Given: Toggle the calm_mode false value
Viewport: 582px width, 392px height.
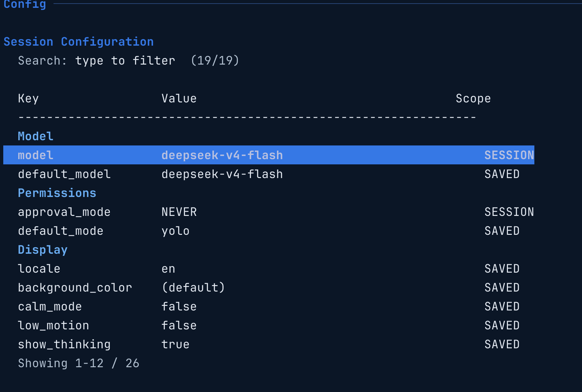Looking at the screenshot, I should (179, 306).
